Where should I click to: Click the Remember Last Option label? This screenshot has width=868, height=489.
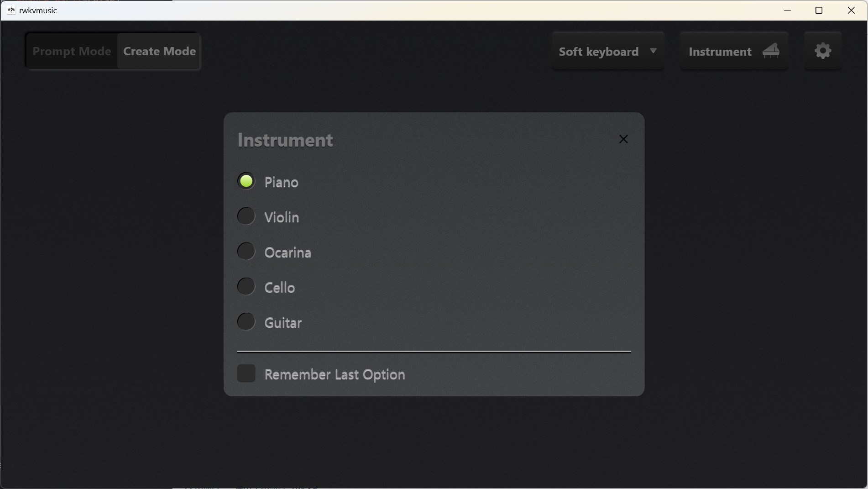tap(335, 374)
